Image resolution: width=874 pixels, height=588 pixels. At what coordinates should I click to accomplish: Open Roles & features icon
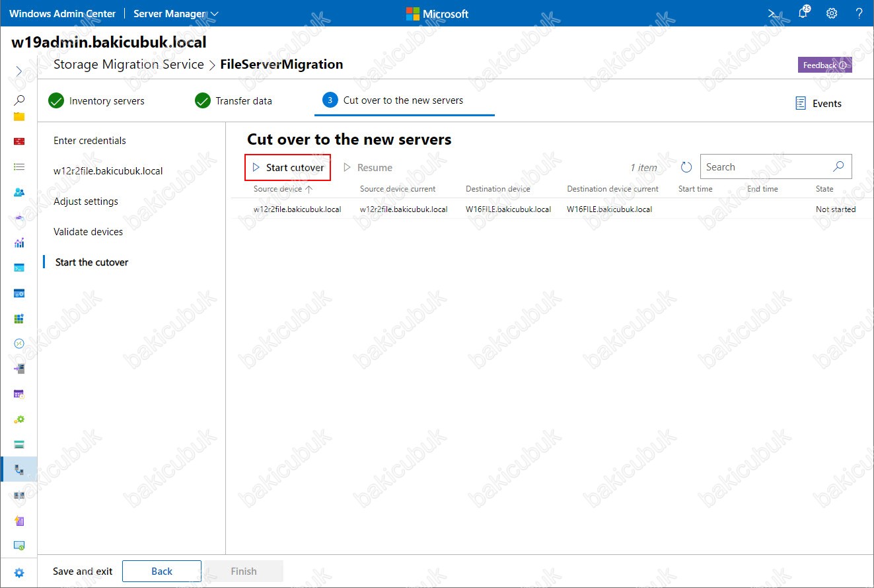[x=19, y=369]
